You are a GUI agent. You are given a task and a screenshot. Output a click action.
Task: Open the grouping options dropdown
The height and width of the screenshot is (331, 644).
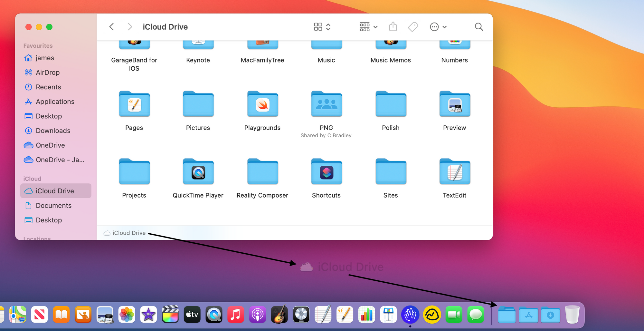[x=368, y=27]
